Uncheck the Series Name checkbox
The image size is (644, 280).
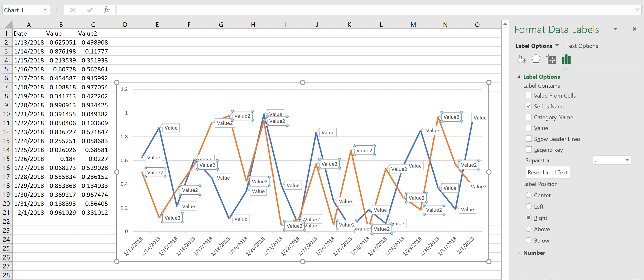528,106
